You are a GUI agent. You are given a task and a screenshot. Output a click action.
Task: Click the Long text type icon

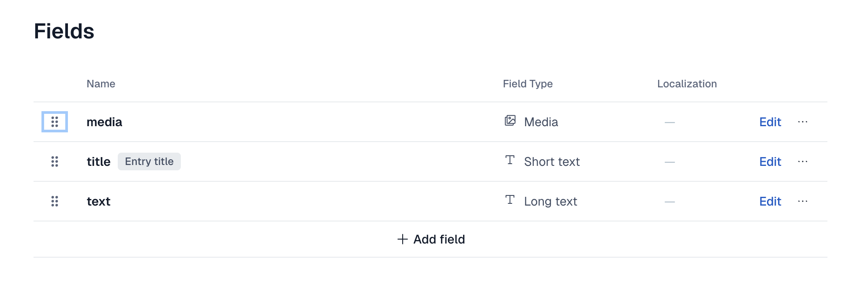click(510, 200)
